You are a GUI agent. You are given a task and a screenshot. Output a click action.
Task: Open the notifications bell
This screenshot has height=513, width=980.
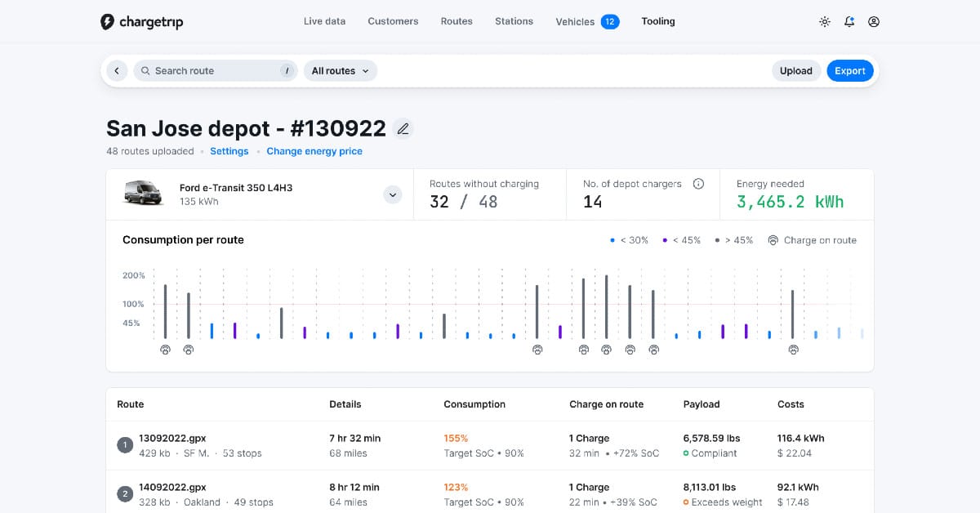pos(849,22)
